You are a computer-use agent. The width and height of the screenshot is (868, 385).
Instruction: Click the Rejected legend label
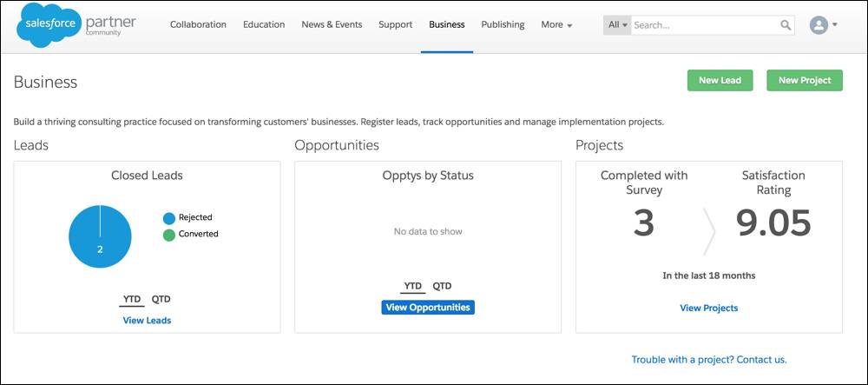195,217
